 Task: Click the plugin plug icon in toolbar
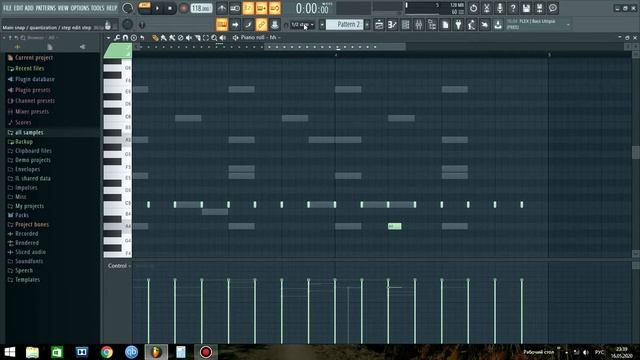tap(458, 24)
